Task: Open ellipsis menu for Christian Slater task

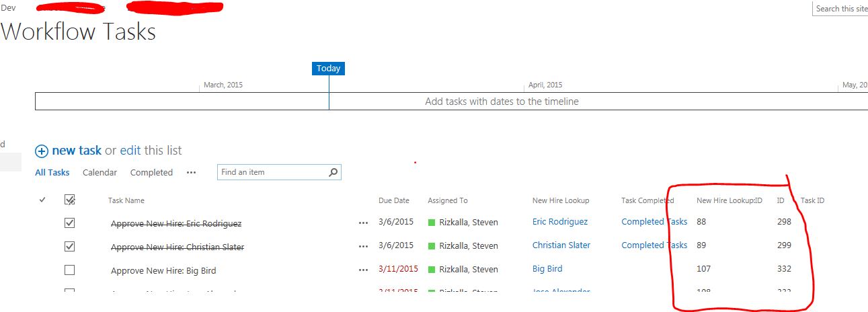Action: pos(364,247)
